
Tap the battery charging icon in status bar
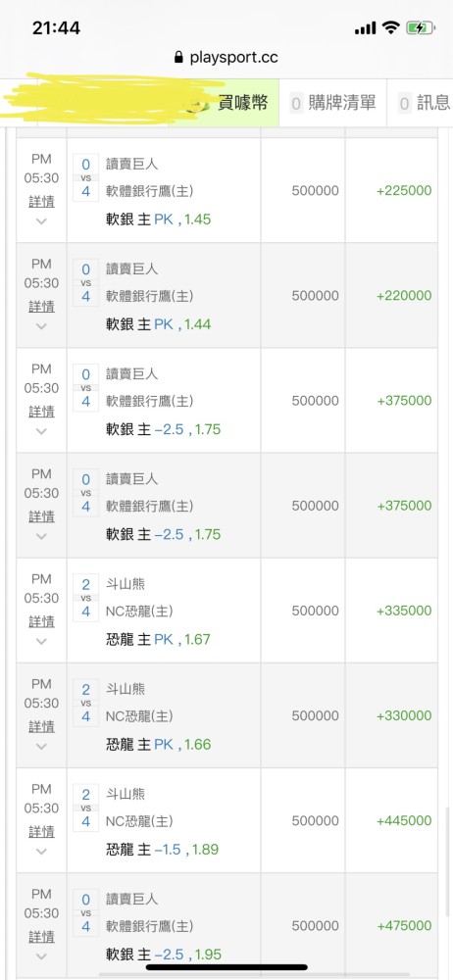420,27
